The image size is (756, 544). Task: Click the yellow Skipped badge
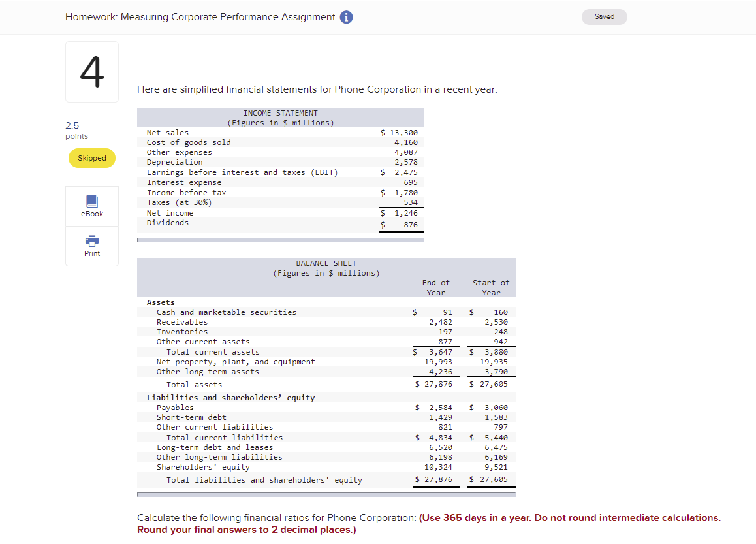[91, 158]
